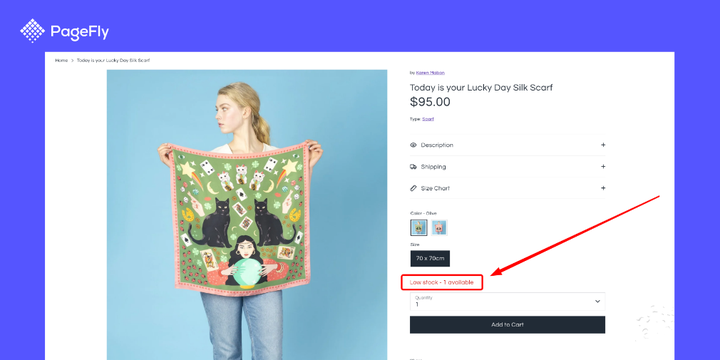Open the Karen Mabon vendor link
This screenshot has width=720, height=360.
coord(430,73)
